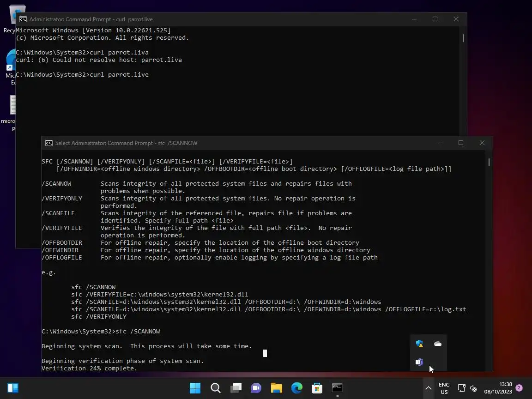Launch Microsoft Edge from the taskbar
The image size is (532, 399).
[x=297, y=388]
